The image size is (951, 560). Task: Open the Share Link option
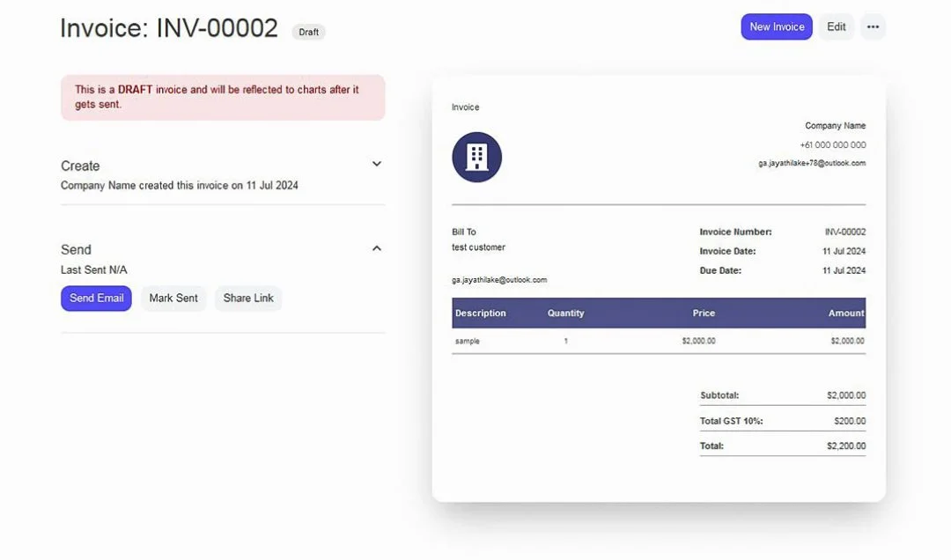(248, 298)
